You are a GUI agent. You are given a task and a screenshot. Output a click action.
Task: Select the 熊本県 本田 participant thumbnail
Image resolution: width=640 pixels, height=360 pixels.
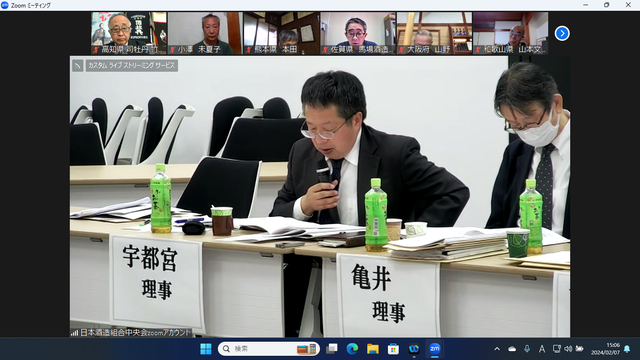[282, 33]
